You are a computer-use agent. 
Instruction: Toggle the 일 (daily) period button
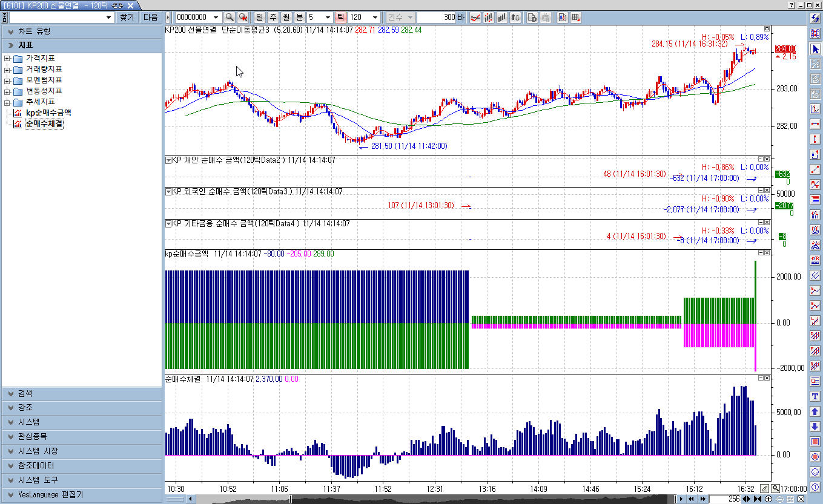pos(260,18)
